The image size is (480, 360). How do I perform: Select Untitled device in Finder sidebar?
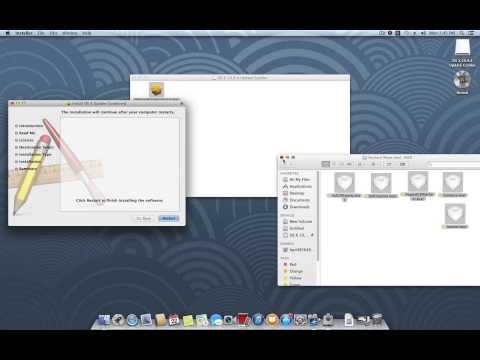click(x=293, y=228)
